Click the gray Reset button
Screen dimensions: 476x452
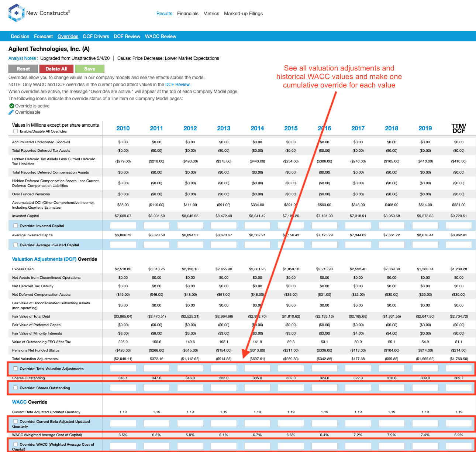pos(23,69)
